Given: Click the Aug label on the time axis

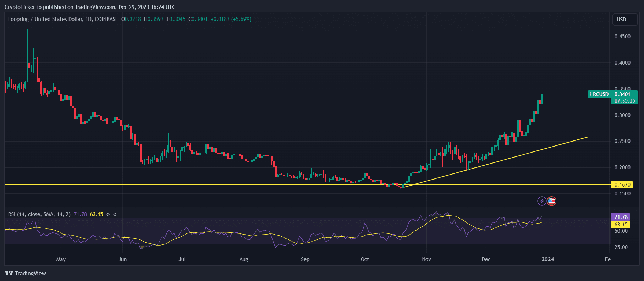Looking at the screenshot, I should tap(244, 259).
